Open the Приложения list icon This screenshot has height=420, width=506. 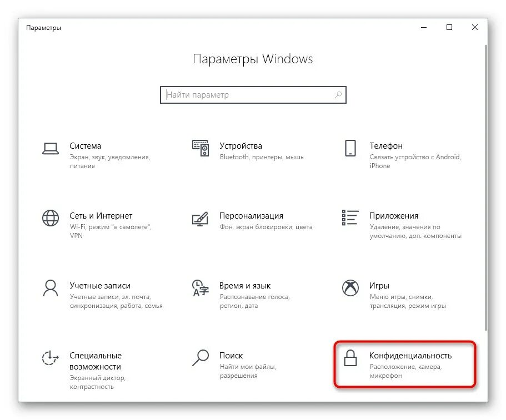[350, 217]
